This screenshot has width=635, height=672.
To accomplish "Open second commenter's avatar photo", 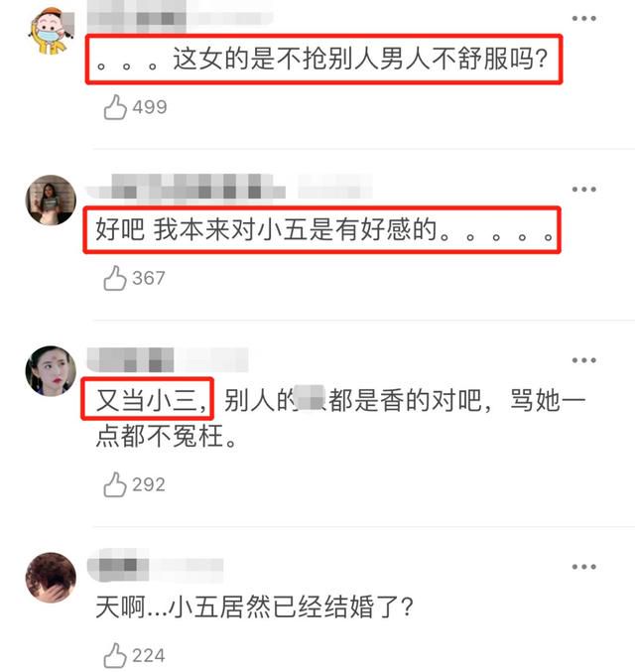I will pyautogui.click(x=51, y=201).
